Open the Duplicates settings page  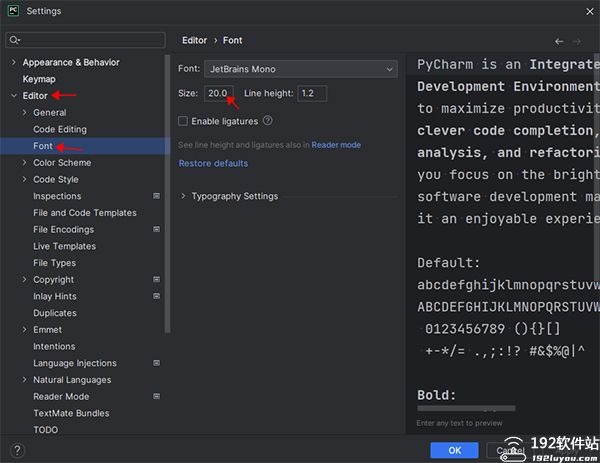pos(55,313)
